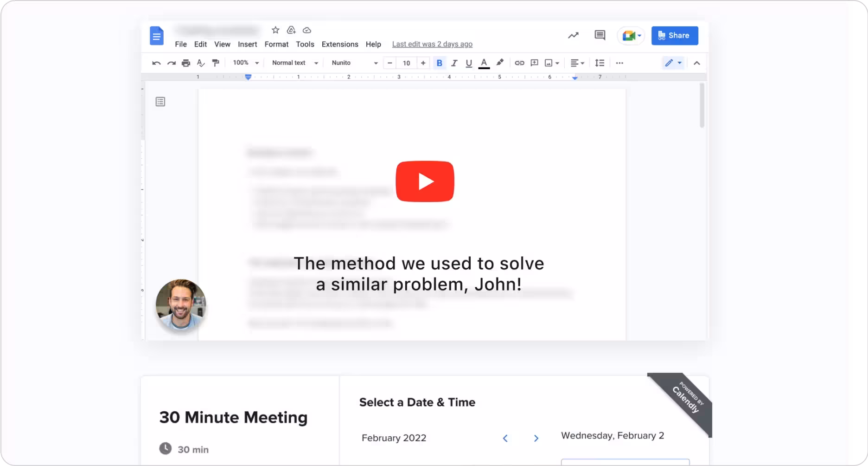Open the Nunito font dropdown
The height and width of the screenshot is (466, 868).
354,63
